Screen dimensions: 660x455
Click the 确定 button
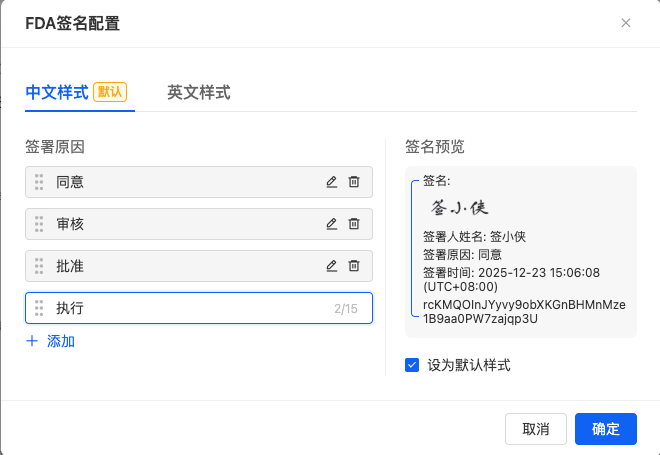(605, 429)
